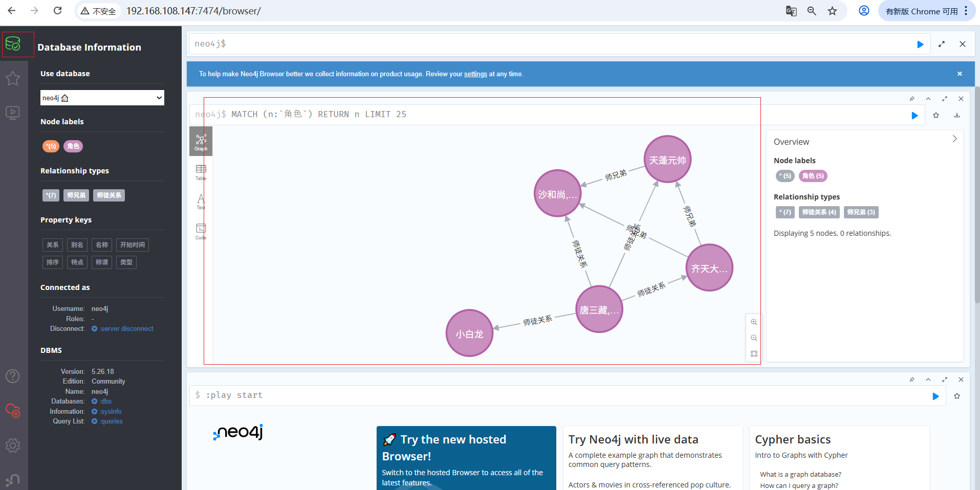Collapse the Overview panel chevron
Viewport: 980px width, 490px height.
pyautogui.click(x=954, y=139)
